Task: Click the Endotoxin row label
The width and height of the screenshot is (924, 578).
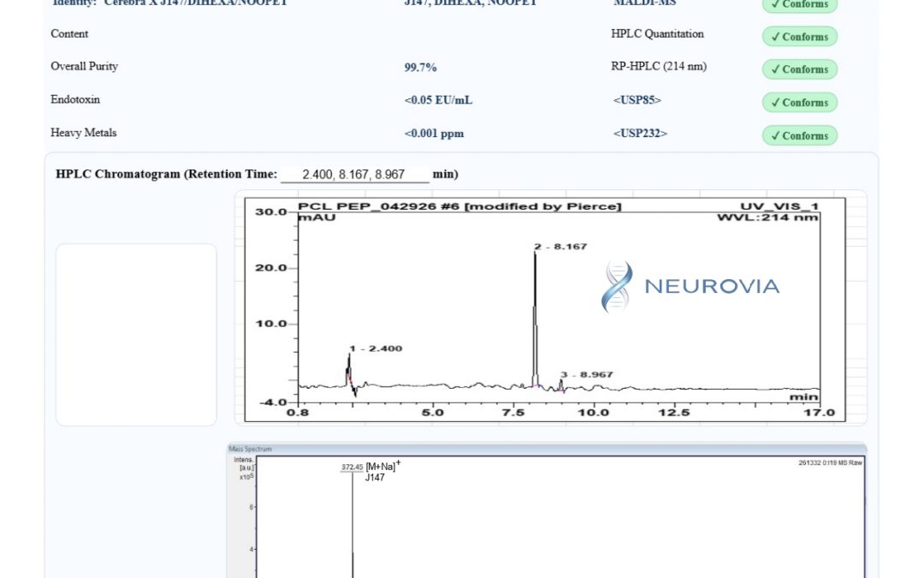Action: [x=74, y=99]
